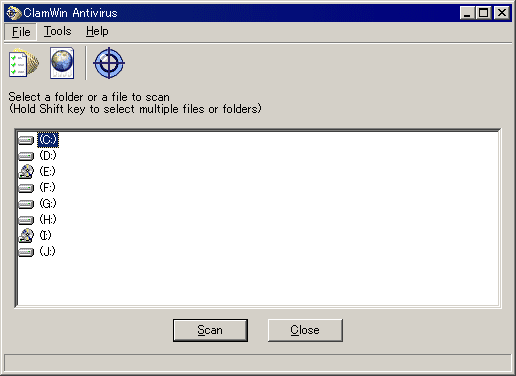Click the drive icon beside (C:)
This screenshot has height=376, width=516.
(x=26, y=140)
